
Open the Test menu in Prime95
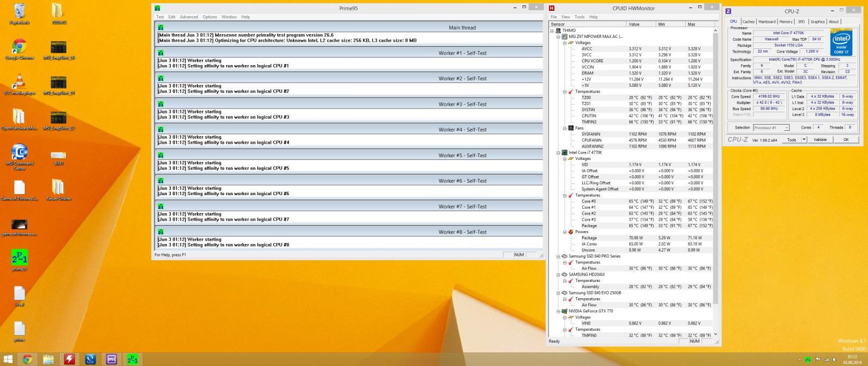[x=160, y=17]
